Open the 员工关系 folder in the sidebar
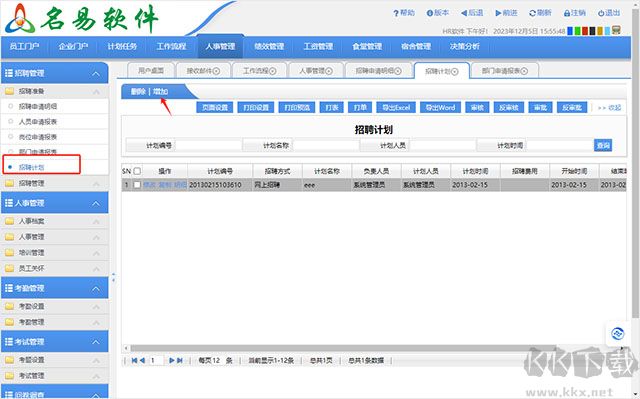 click(55, 268)
